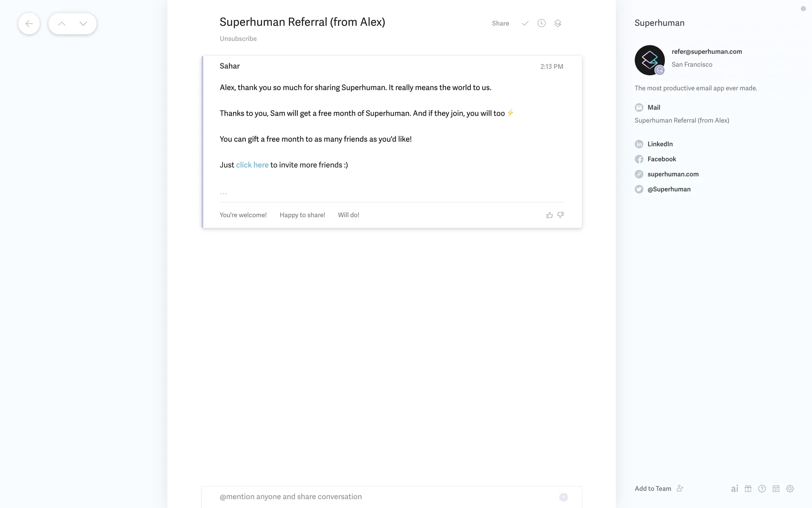Open the calendar icon in the sidebar footer
This screenshot has height=508, width=812.
[776, 489]
